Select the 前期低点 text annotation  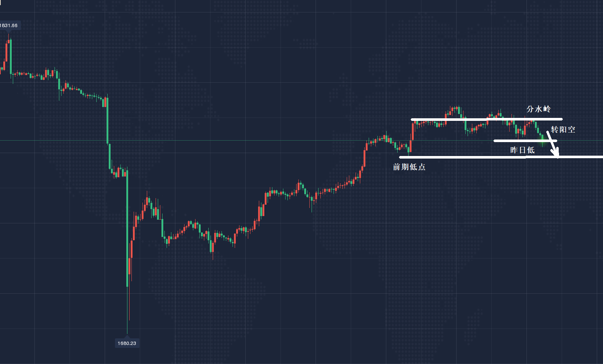point(409,167)
